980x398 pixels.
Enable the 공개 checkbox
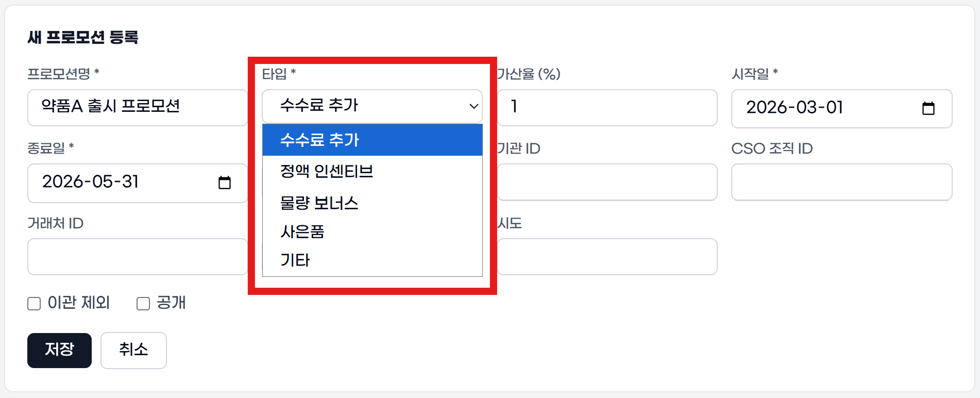[143, 304]
